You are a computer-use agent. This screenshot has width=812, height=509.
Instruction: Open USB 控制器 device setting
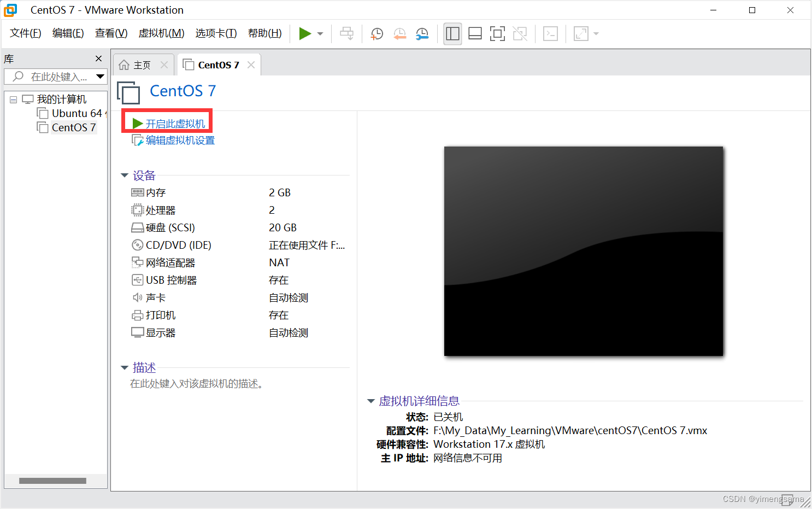coord(164,280)
